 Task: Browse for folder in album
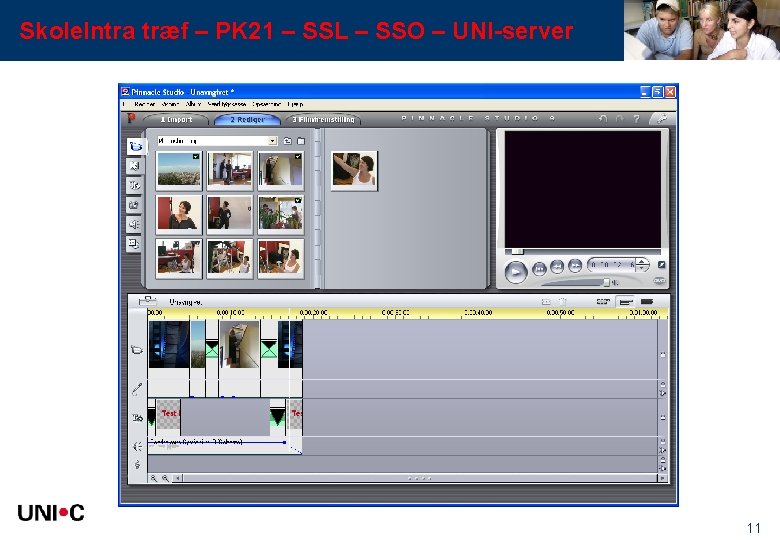tap(301, 141)
